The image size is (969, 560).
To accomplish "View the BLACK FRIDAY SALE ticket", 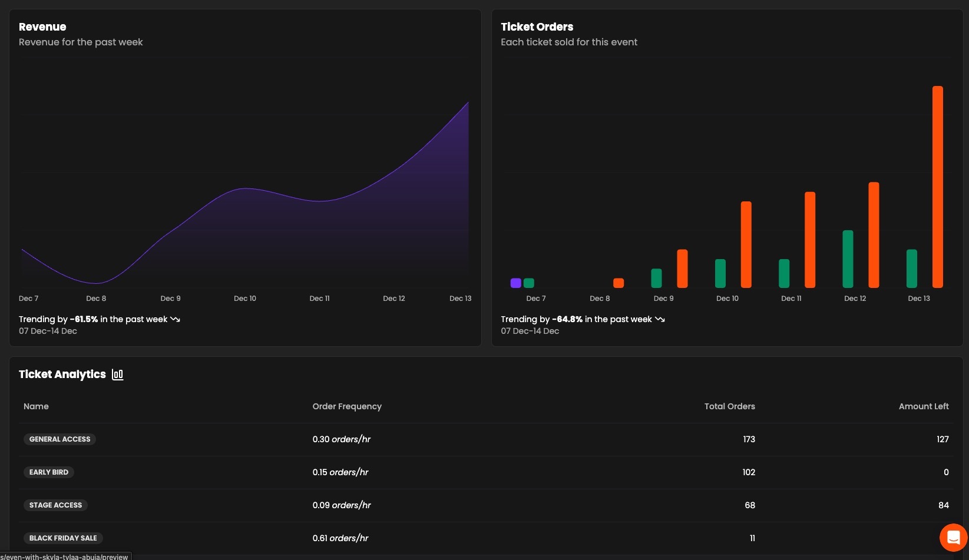I will click(63, 538).
